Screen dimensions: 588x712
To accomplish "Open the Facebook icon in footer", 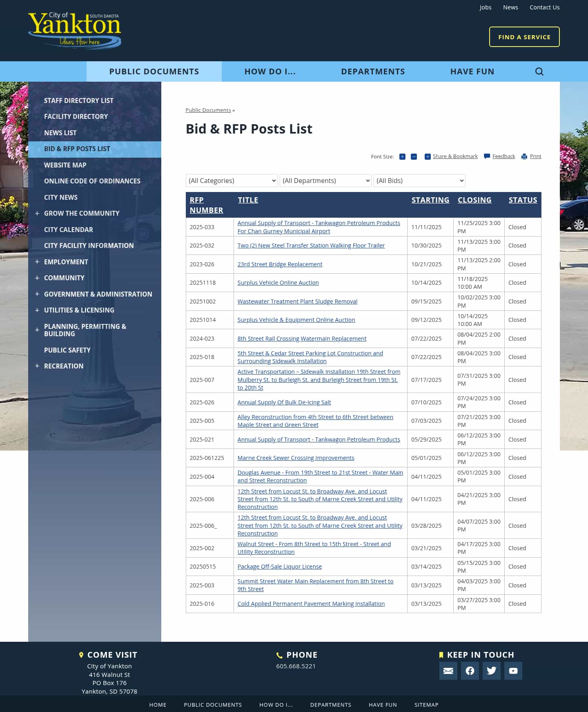I will pos(470,671).
